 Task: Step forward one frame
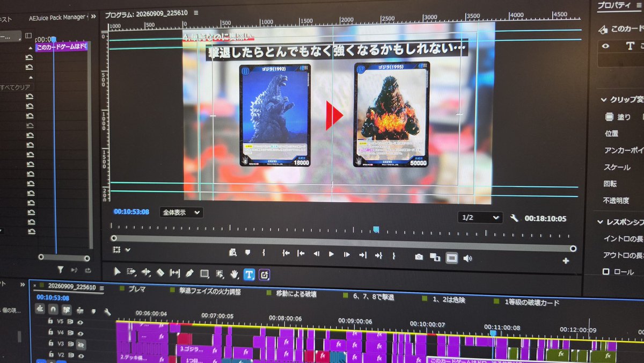347,255
